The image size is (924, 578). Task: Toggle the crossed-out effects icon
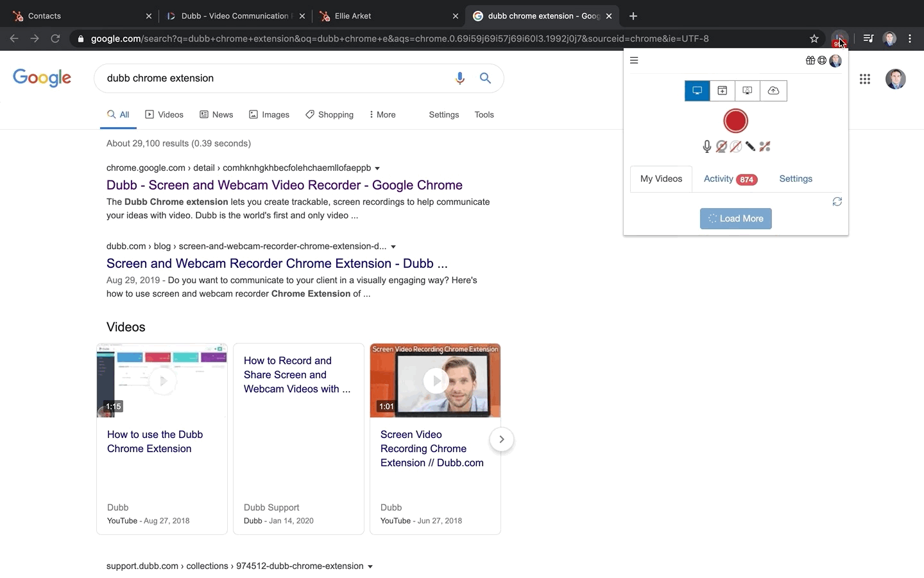tap(764, 146)
